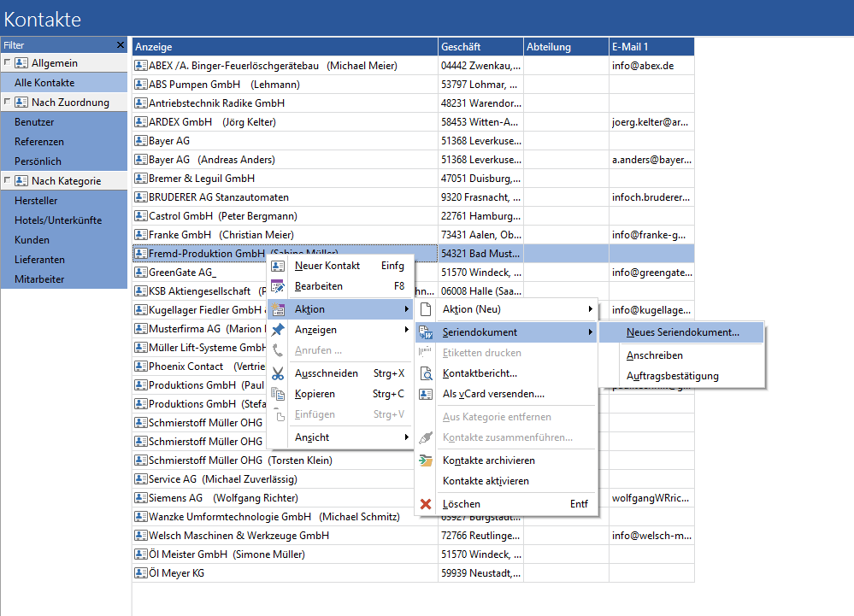Collapse the Nach Kategorie filter group
This screenshot has height=616, width=854.
coord(7,179)
